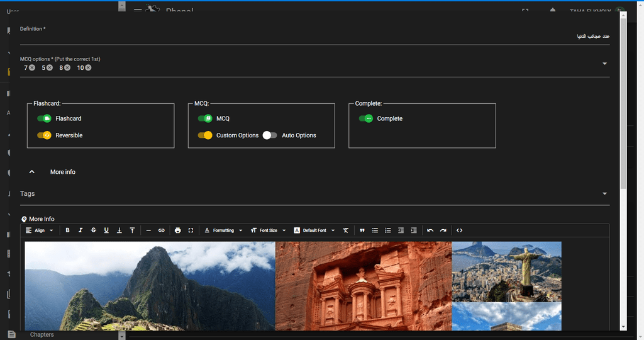Expand the Tags dropdown arrow
The image size is (644, 340).
click(604, 194)
